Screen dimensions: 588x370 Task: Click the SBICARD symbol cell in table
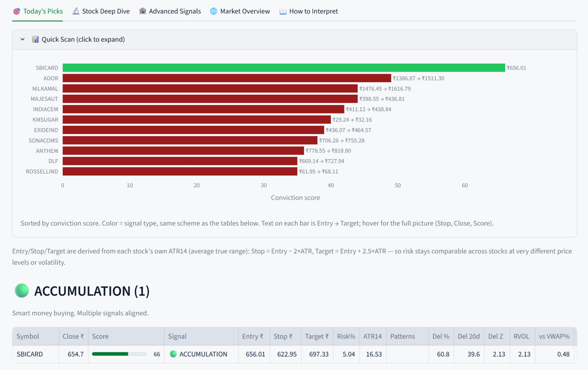tap(36, 354)
